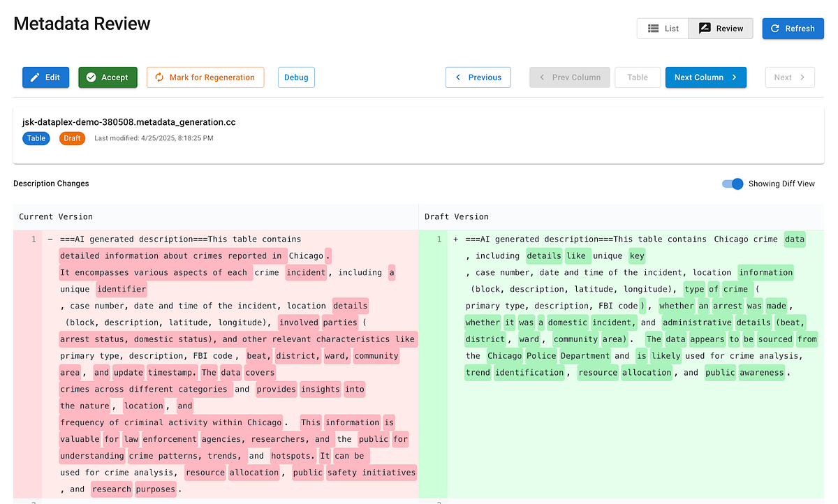Select the Edit pencil icon

(34, 77)
